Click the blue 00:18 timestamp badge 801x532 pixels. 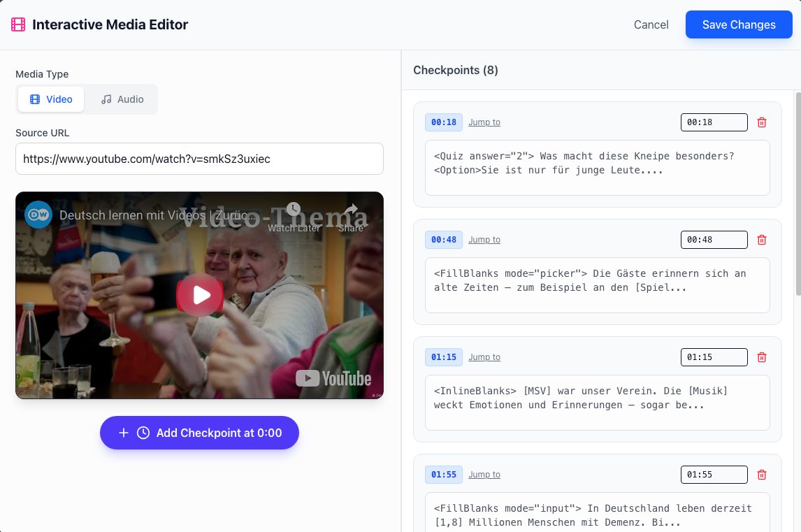tap(443, 122)
